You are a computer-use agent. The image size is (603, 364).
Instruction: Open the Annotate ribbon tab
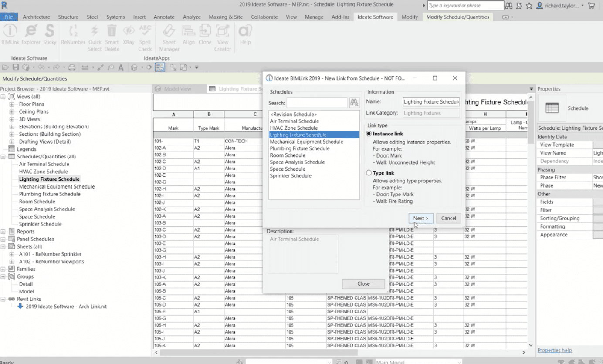[x=164, y=17]
